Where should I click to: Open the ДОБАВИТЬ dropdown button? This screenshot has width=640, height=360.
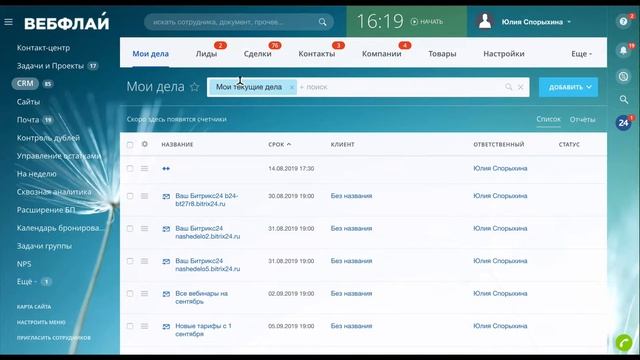(568, 87)
